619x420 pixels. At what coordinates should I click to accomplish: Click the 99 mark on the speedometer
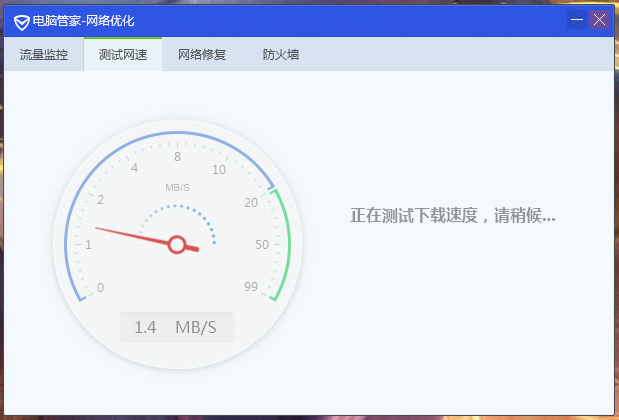coord(251,287)
